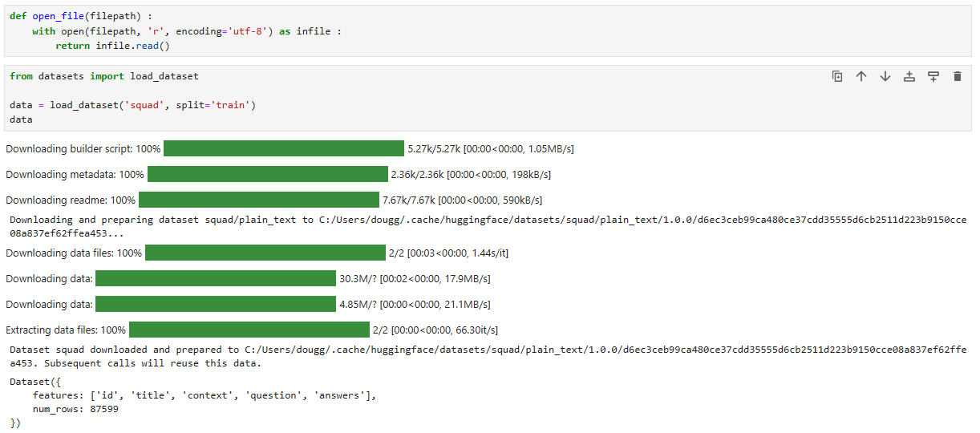Move the load_dataset cell down
980x433 pixels.
(885, 76)
